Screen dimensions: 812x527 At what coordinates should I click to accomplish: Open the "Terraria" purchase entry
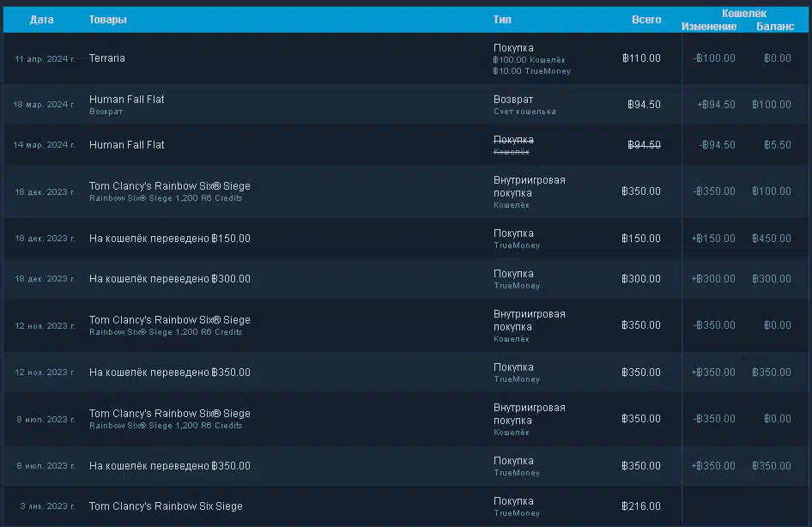[107, 58]
